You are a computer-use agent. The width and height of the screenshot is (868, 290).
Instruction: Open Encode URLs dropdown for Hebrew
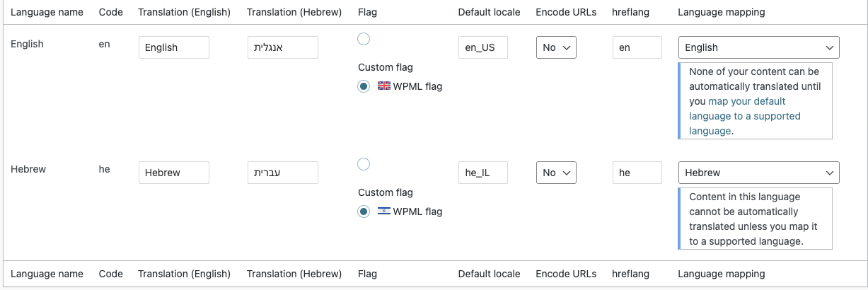click(x=556, y=173)
